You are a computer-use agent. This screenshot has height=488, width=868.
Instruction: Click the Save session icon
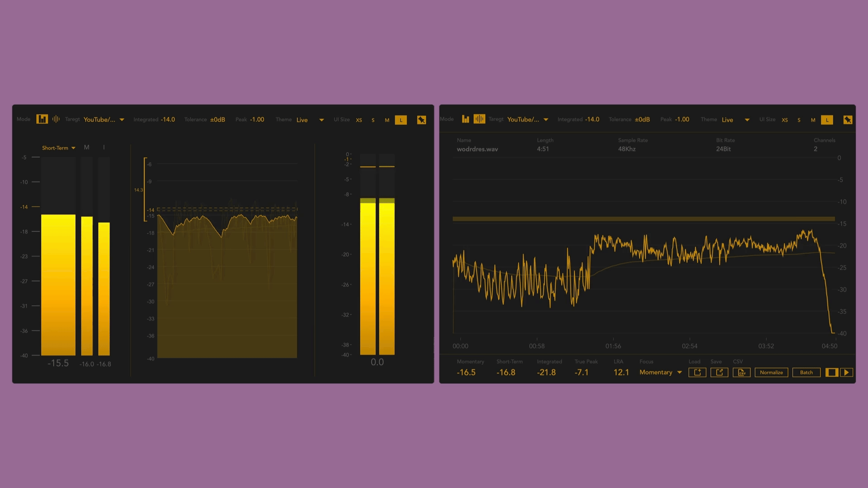pyautogui.click(x=719, y=372)
